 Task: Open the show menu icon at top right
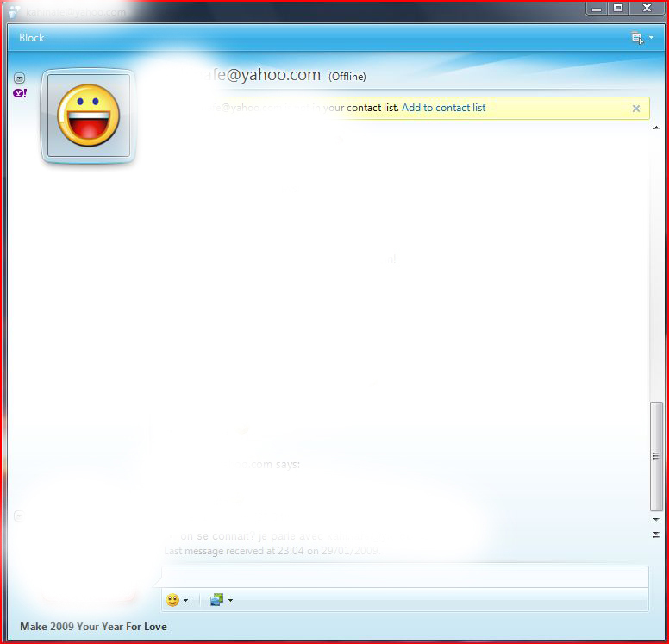637,38
